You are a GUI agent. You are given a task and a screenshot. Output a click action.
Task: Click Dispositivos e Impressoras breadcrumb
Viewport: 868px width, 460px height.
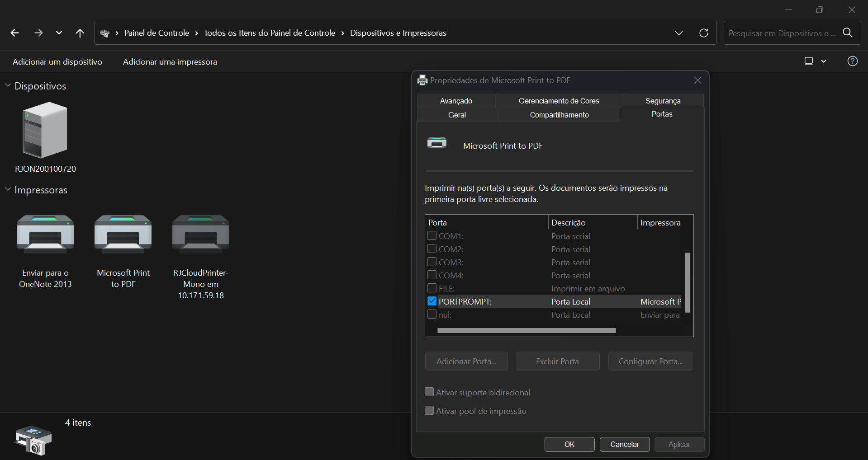(x=398, y=33)
